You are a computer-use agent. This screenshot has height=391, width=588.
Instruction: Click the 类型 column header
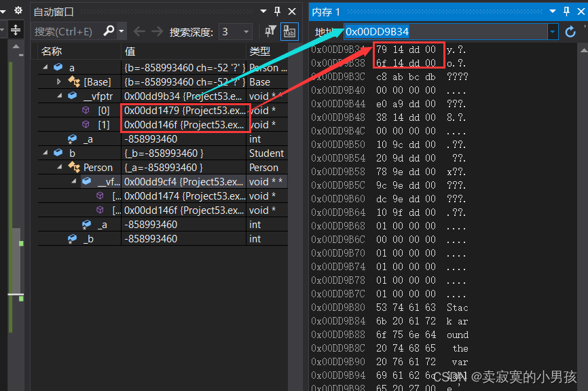pyautogui.click(x=260, y=52)
